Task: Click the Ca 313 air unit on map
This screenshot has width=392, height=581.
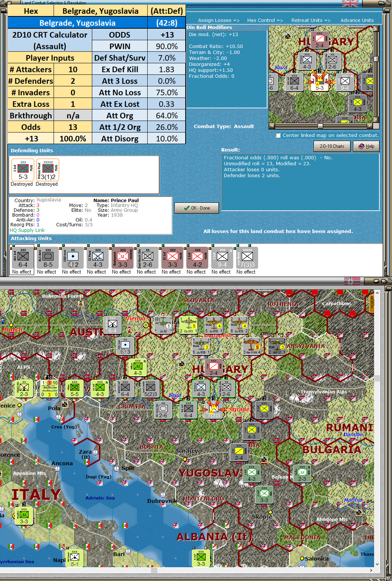Action: pyautogui.click(x=189, y=325)
